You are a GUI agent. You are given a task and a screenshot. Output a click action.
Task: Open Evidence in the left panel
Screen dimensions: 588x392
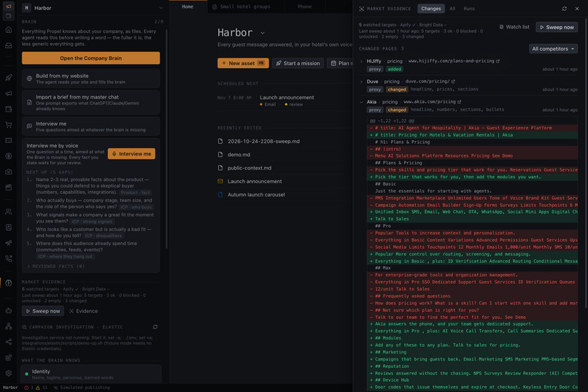pos(83,311)
